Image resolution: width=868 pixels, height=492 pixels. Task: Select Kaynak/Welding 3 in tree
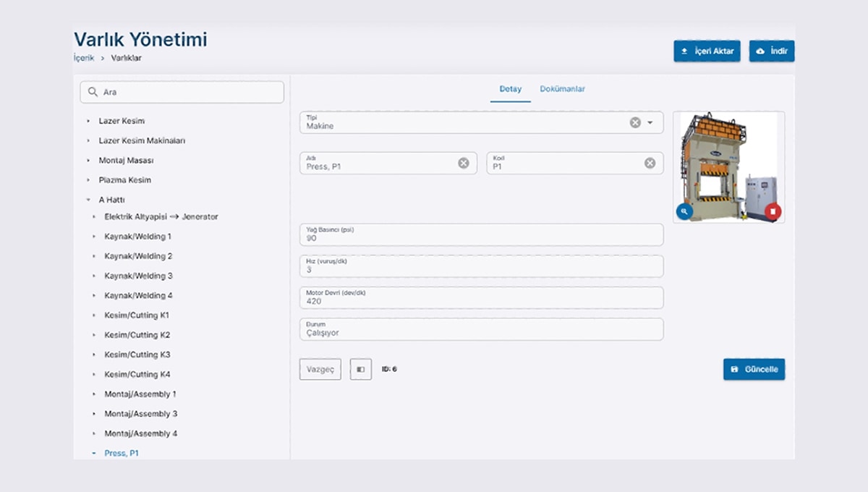tap(138, 276)
